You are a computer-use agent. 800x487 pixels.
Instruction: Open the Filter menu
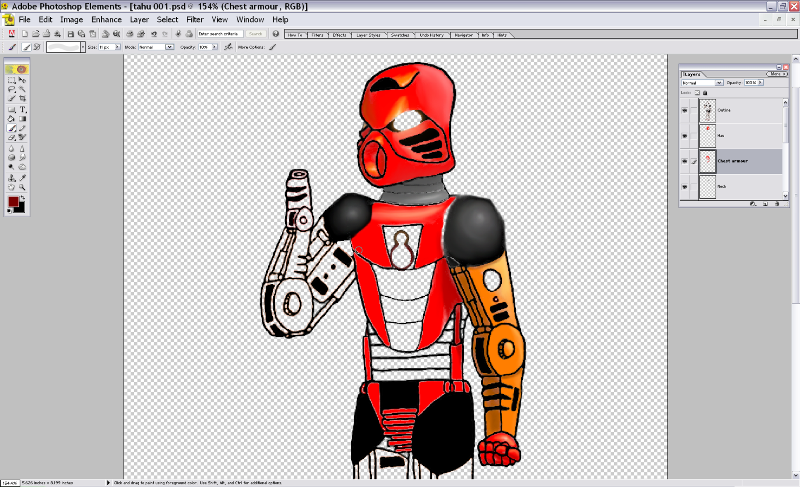pyautogui.click(x=195, y=19)
